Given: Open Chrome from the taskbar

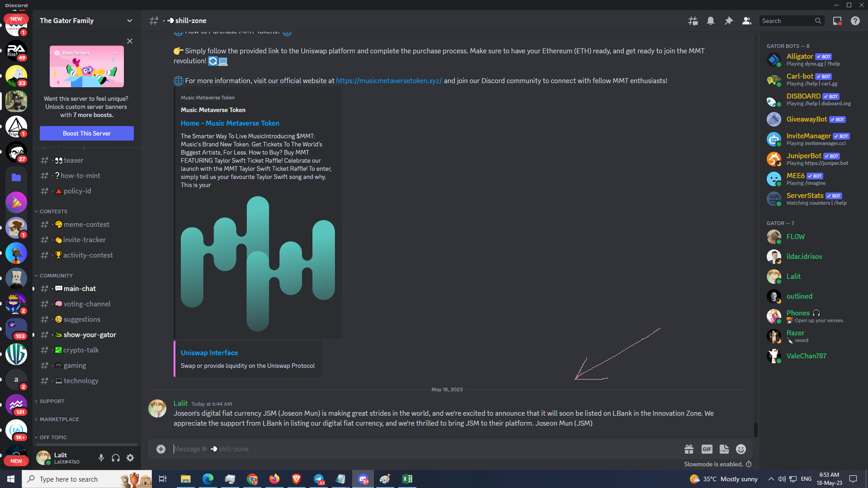Looking at the screenshot, I should pos(252,479).
